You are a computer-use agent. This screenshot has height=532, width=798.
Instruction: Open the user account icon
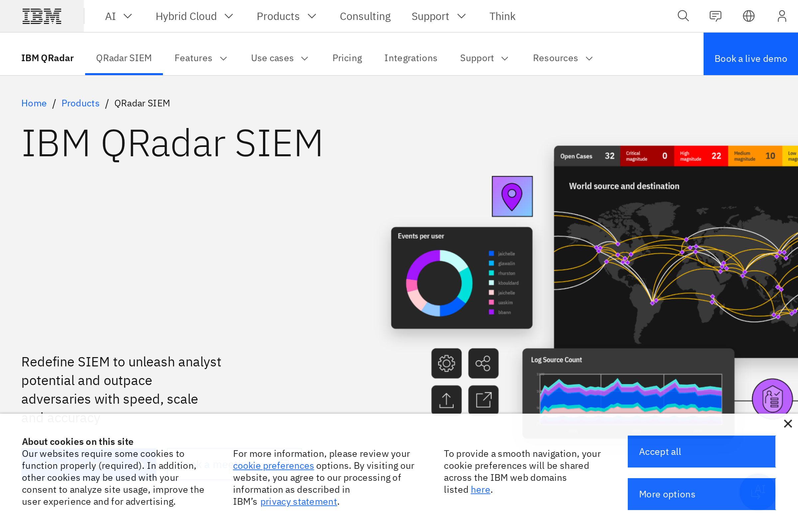782,16
